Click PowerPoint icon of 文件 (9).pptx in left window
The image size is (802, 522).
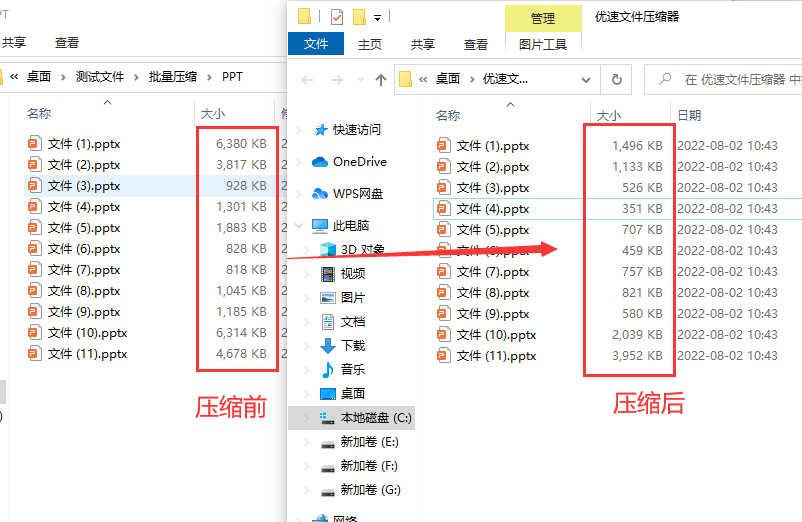[x=35, y=312]
